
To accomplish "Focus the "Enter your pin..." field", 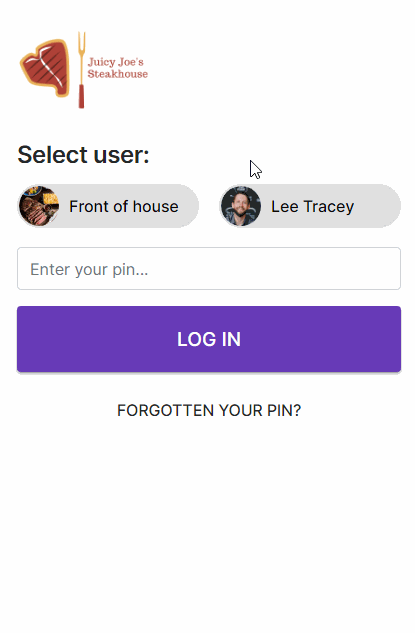I will point(209,268).
